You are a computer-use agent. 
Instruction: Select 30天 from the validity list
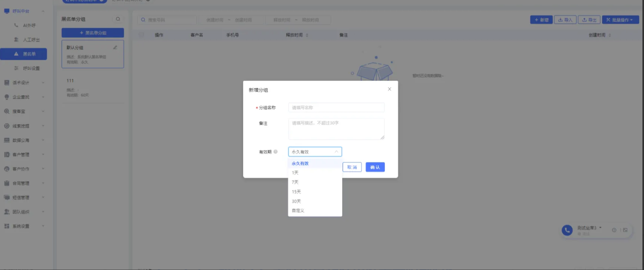coord(296,201)
